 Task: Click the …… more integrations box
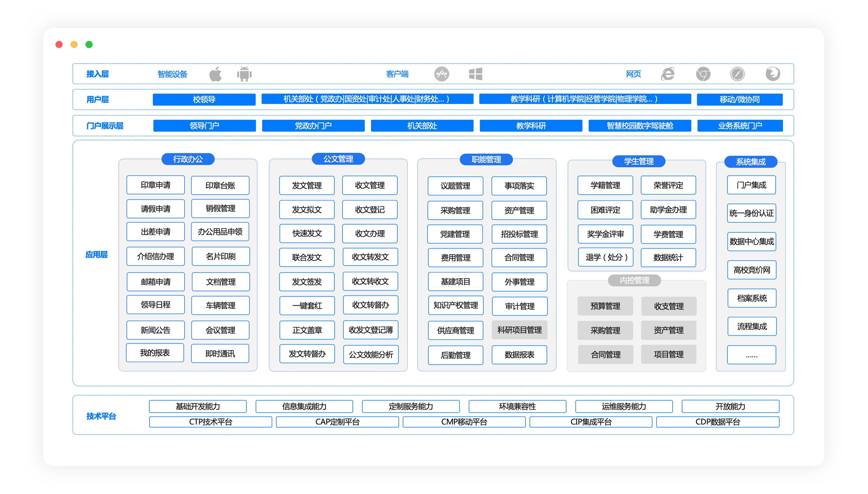751,355
